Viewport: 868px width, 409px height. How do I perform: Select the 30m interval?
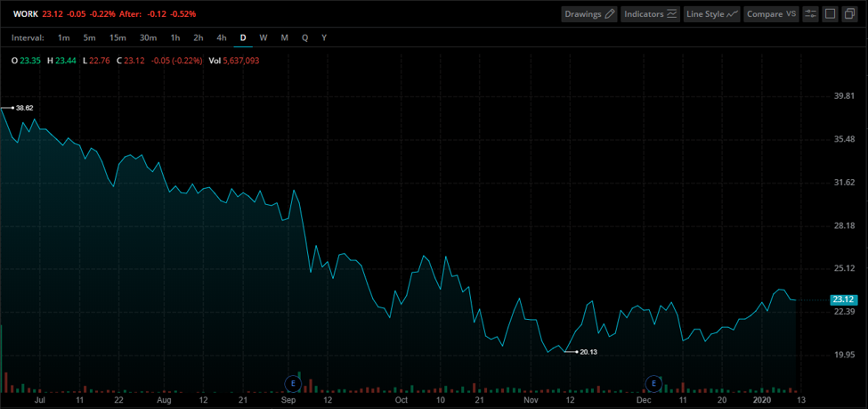click(149, 37)
